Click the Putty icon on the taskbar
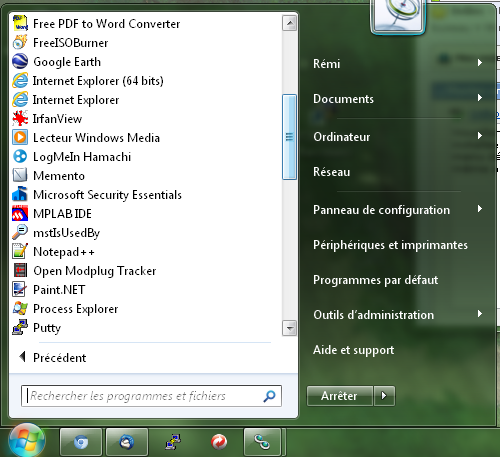The height and width of the screenshot is (457, 500). click(173, 442)
